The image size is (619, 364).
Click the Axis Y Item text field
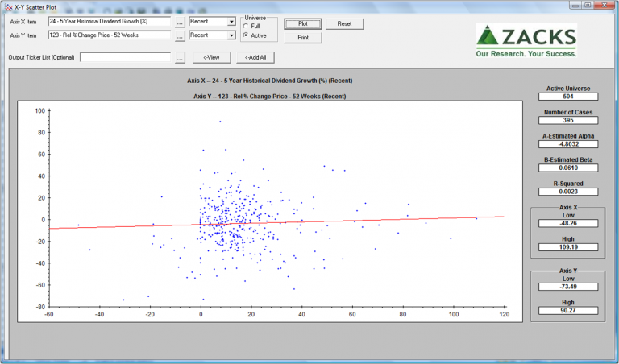tap(108, 35)
